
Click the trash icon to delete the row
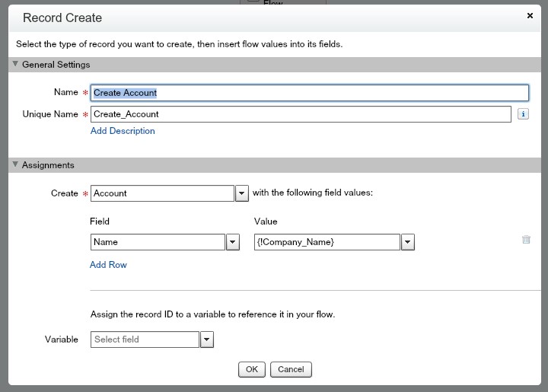pos(526,240)
